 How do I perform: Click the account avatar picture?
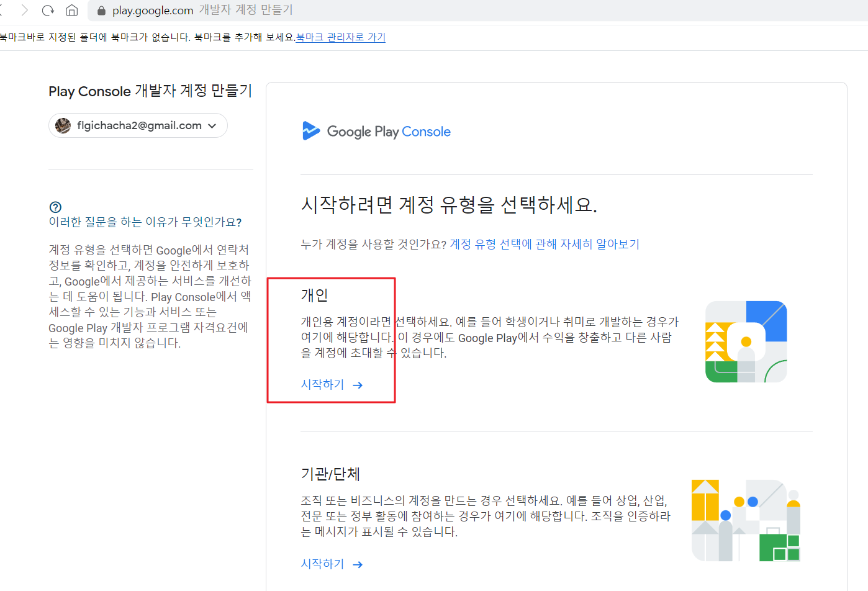[x=63, y=125]
